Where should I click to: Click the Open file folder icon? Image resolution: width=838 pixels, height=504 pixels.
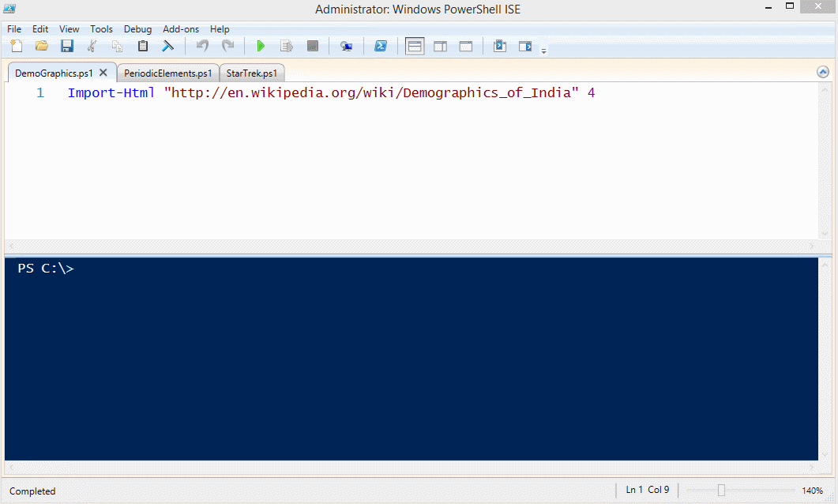point(42,47)
